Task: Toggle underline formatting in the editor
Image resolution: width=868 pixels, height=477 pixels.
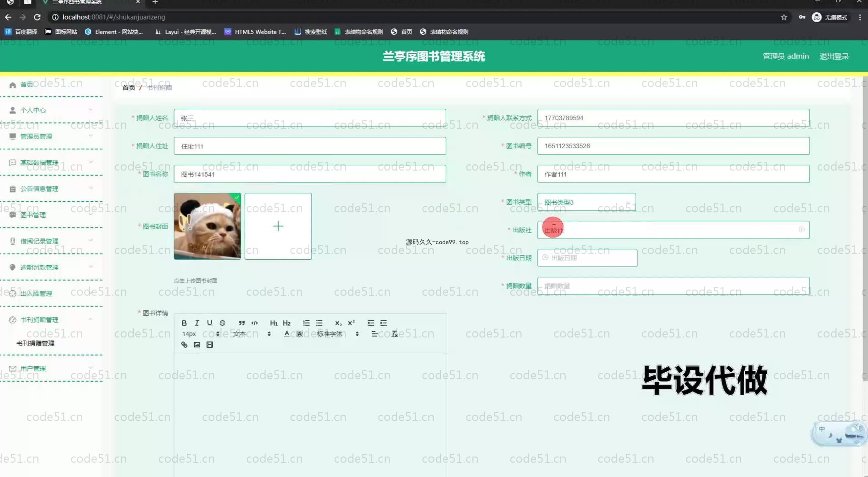Action: coord(210,323)
